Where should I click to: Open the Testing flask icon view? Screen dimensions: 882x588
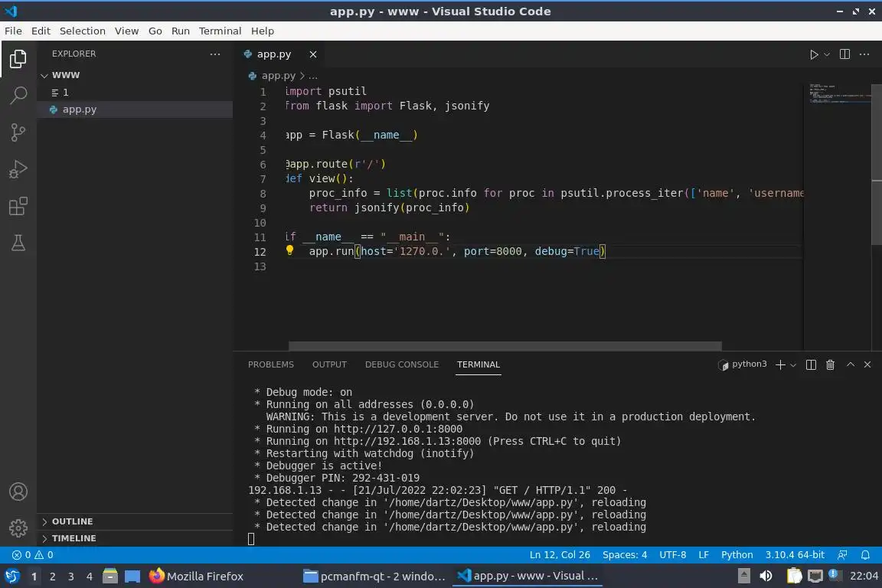click(x=18, y=243)
